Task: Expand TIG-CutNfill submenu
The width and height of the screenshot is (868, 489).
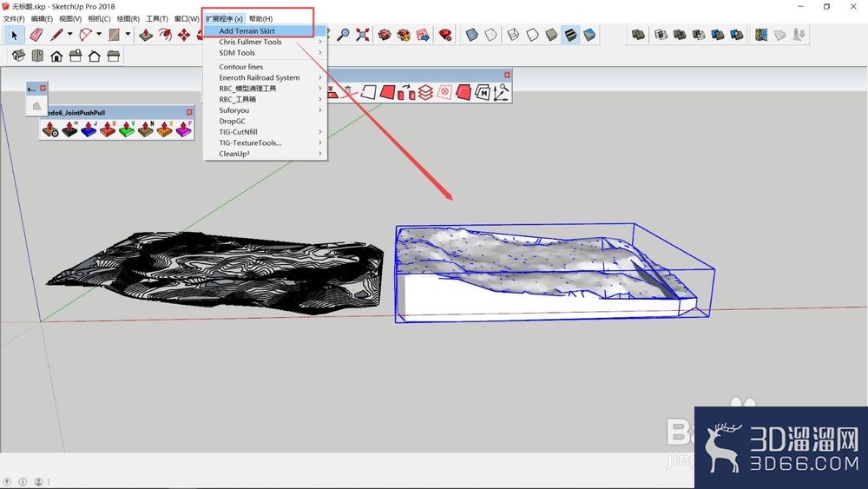Action: (x=265, y=132)
